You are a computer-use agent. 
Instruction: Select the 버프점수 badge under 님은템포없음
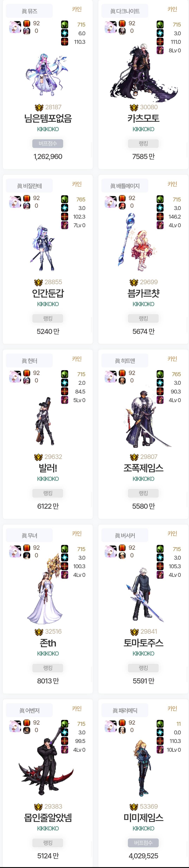click(x=48, y=144)
